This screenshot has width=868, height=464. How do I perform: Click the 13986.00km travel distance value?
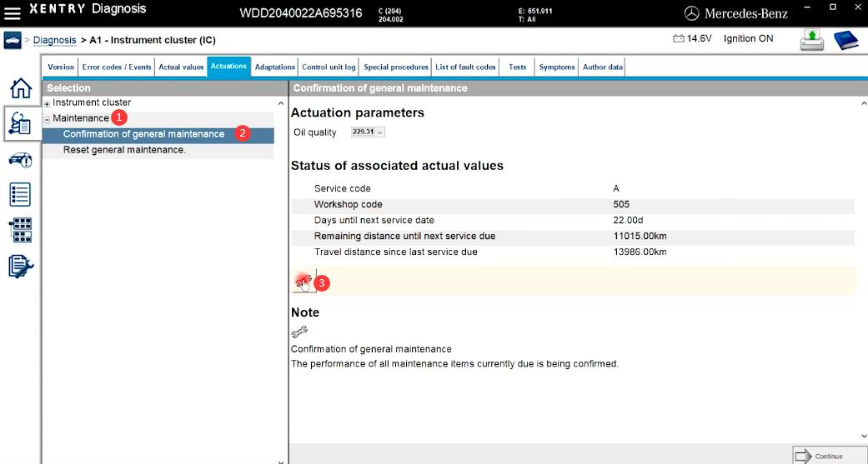(640, 252)
